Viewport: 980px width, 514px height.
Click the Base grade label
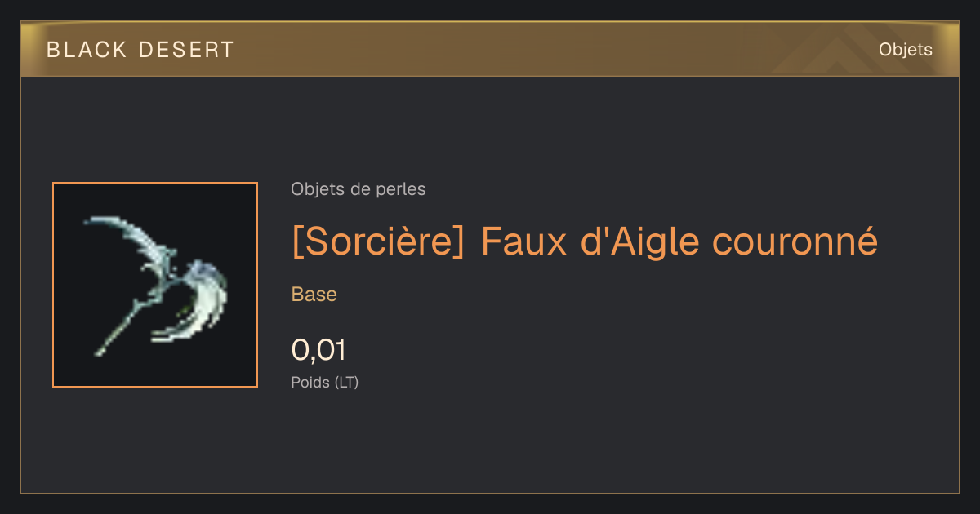[314, 295]
